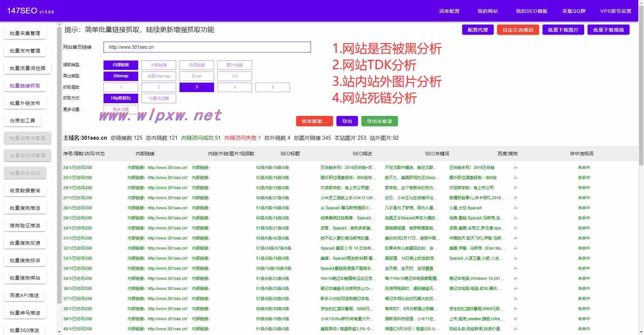Choose 谷歌Sitemap export type
Image resolution: width=644 pixels, height=335 pixels.
coord(159,76)
